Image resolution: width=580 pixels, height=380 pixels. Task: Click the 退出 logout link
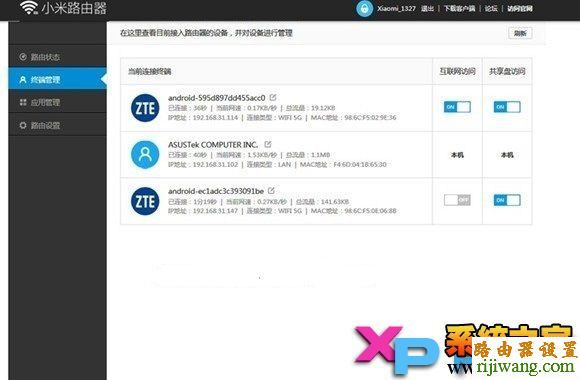pyautogui.click(x=427, y=9)
